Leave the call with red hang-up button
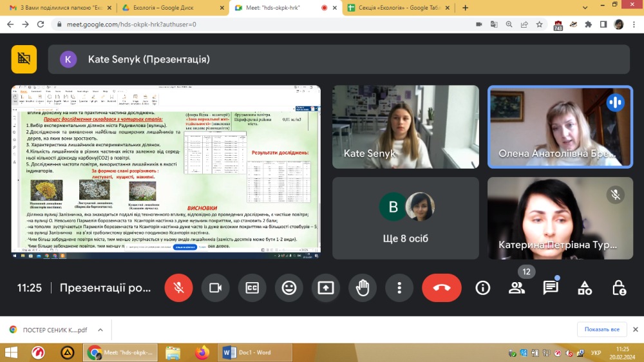 click(442, 288)
